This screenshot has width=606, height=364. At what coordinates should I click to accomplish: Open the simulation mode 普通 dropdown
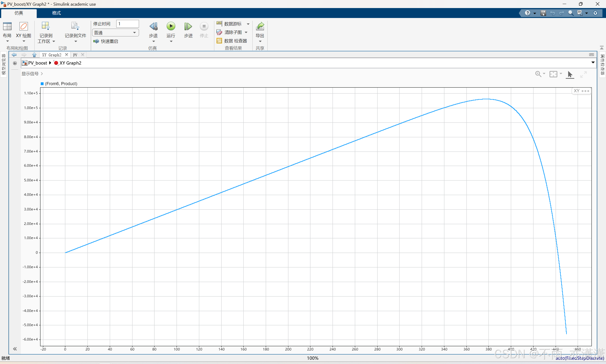[x=115, y=33]
